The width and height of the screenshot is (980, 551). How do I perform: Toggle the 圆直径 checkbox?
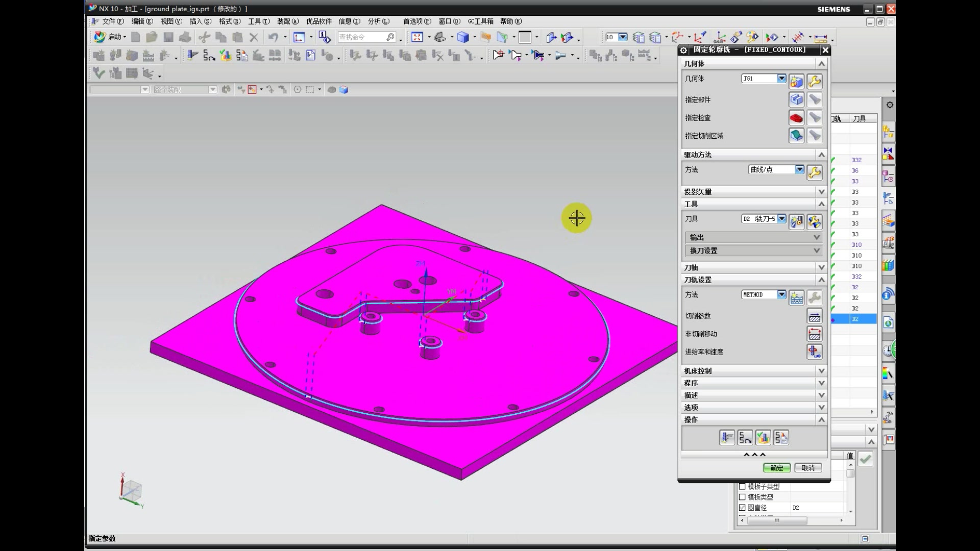pyautogui.click(x=742, y=508)
